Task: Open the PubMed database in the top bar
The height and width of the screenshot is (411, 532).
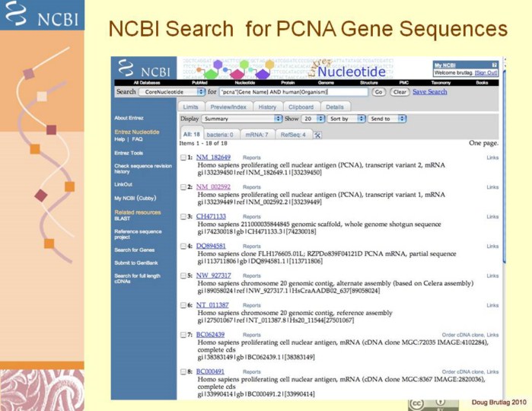Action: click(199, 81)
